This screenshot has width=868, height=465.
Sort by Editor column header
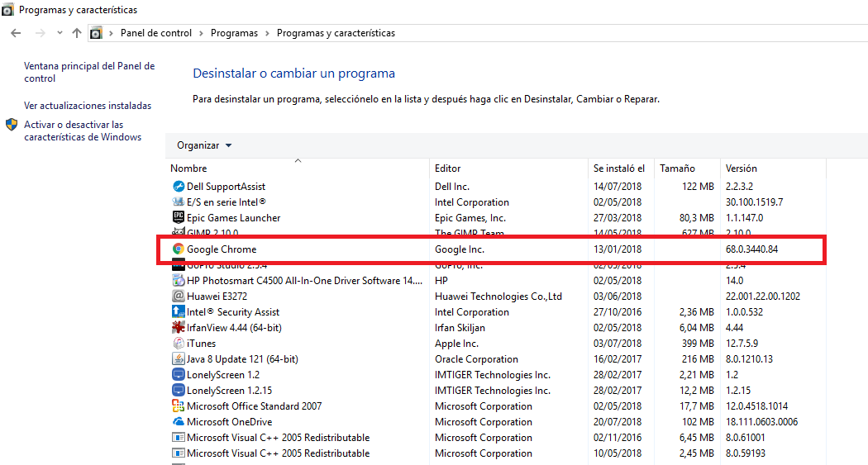coord(508,168)
